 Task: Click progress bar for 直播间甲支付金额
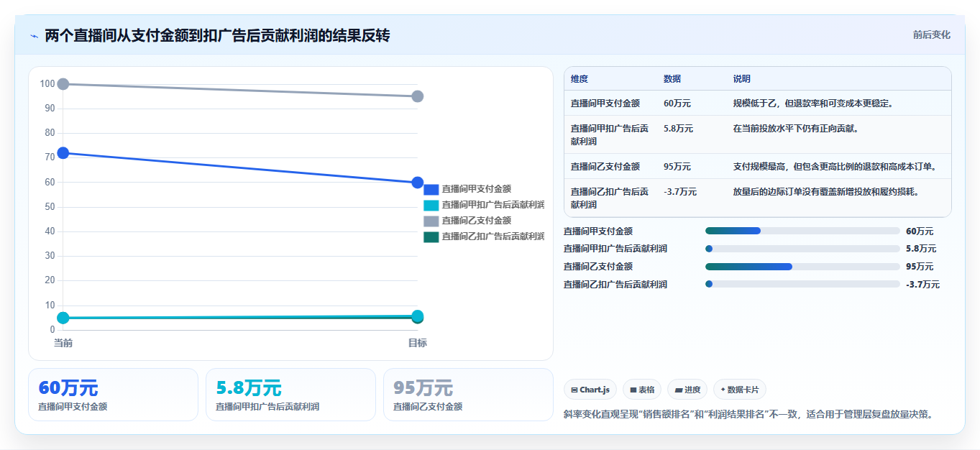(x=802, y=231)
